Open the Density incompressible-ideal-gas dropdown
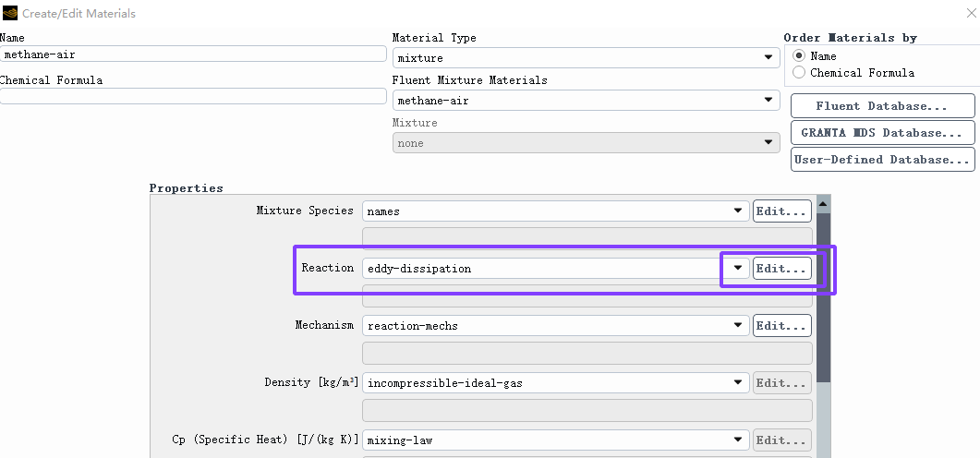 [x=556, y=383]
